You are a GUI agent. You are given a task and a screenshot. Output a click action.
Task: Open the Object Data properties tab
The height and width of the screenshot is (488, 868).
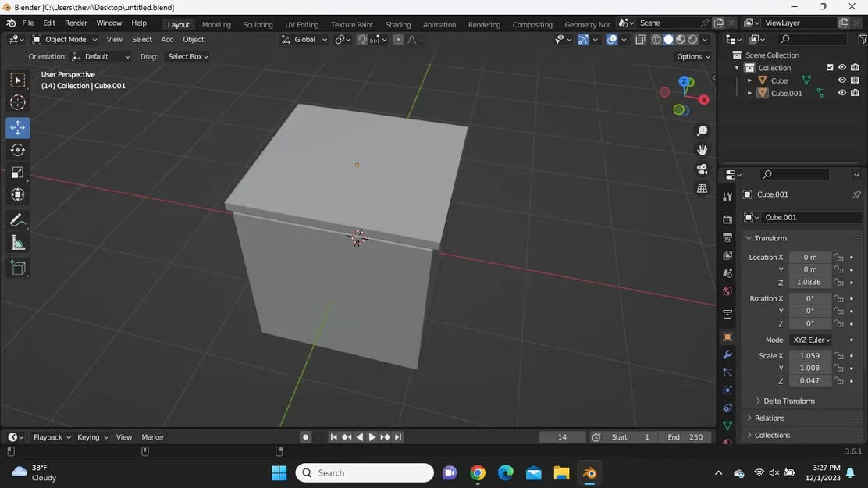pyautogui.click(x=727, y=426)
